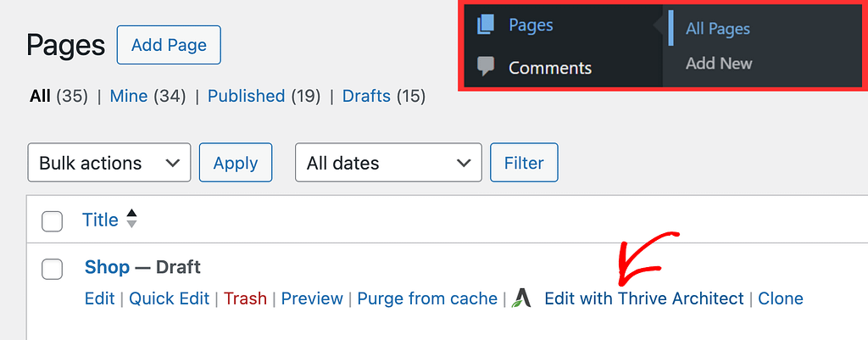Open Edit with Thrive Architect link
The height and width of the screenshot is (340, 868).
pos(644,298)
